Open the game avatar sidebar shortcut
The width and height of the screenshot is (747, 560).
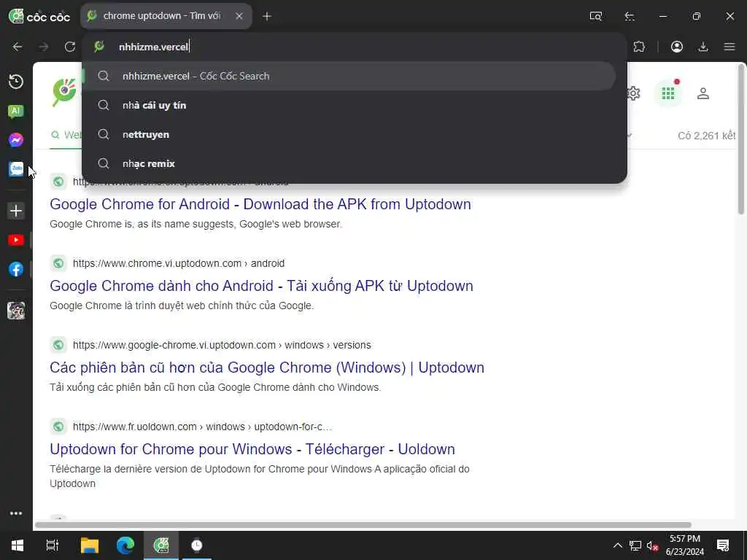[16, 311]
